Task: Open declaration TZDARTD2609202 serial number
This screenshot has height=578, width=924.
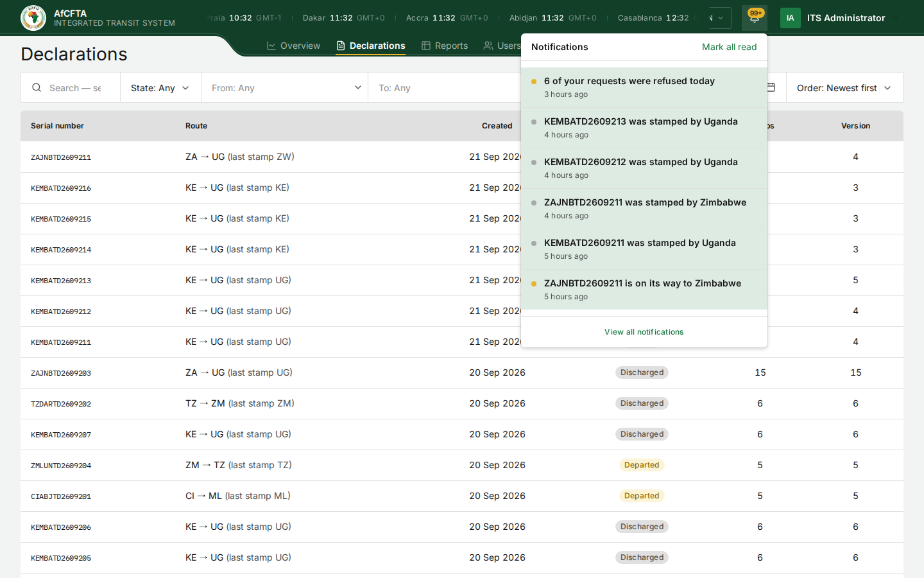Action: click(61, 404)
